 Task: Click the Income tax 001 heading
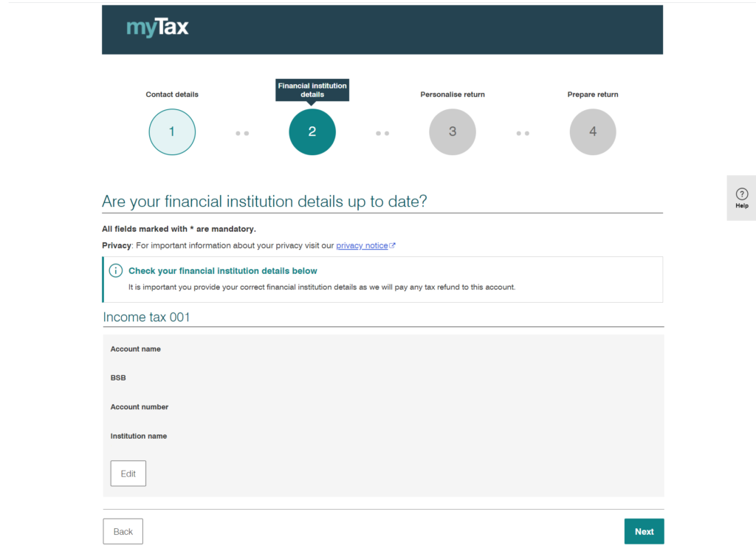coord(146,317)
